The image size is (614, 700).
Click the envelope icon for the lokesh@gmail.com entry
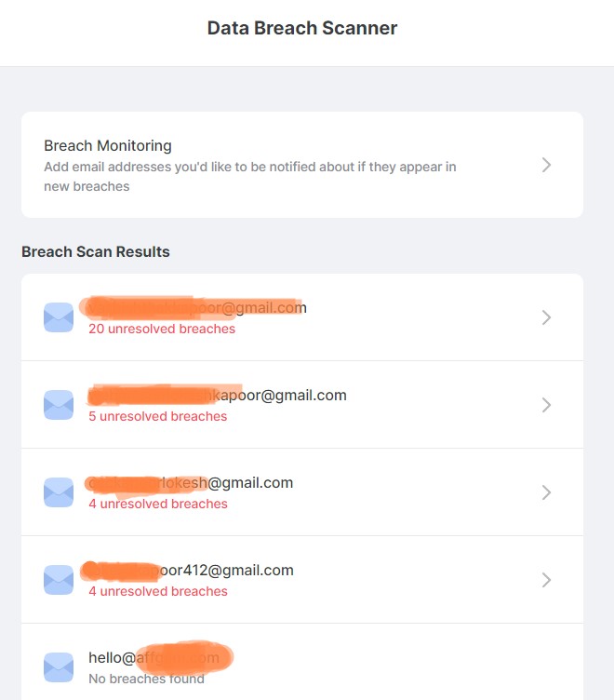[59, 492]
